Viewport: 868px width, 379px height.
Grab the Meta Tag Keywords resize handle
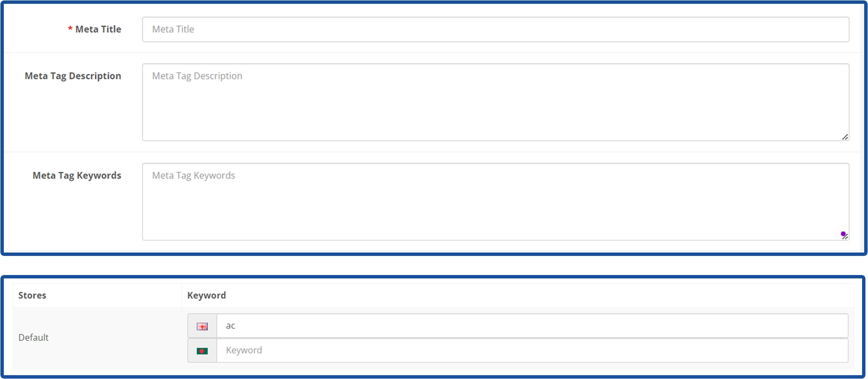(x=845, y=237)
